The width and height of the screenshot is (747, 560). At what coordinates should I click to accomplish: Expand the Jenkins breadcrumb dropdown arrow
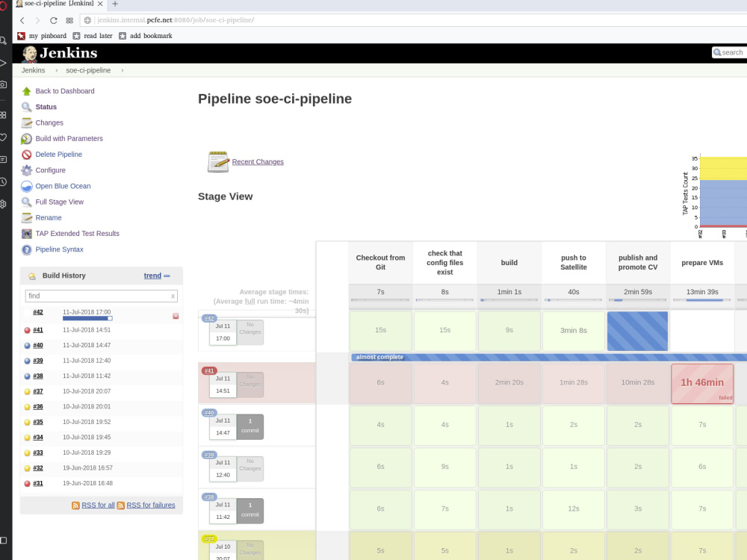pyautogui.click(x=57, y=70)
